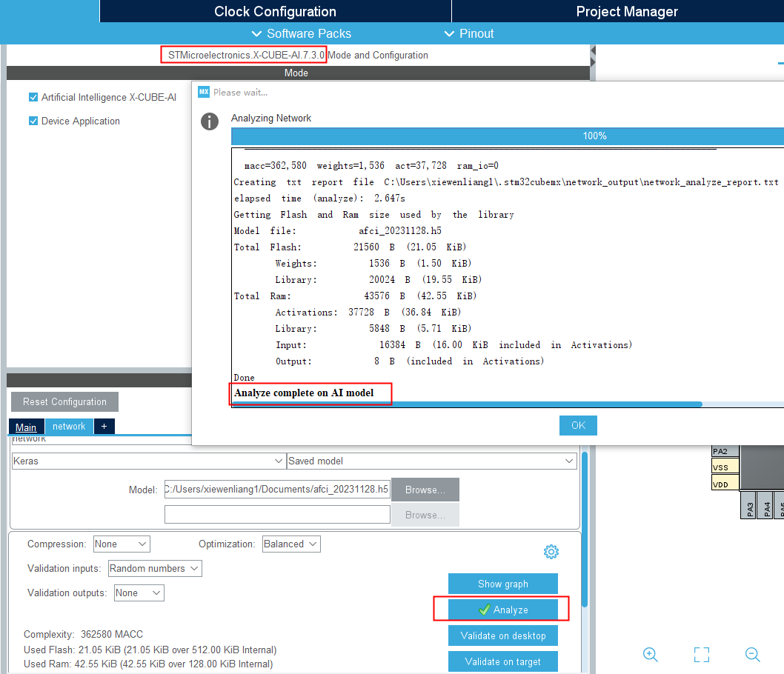Image resolution: width=784 pixels, height=674 pixels.
Task: Zoom out of the pinout view
Action: click(752, 655)
